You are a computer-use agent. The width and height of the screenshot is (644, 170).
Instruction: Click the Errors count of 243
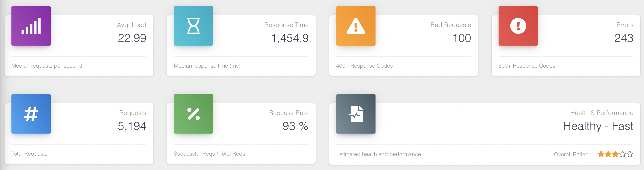pyautogui.click(x=624, y=38)
